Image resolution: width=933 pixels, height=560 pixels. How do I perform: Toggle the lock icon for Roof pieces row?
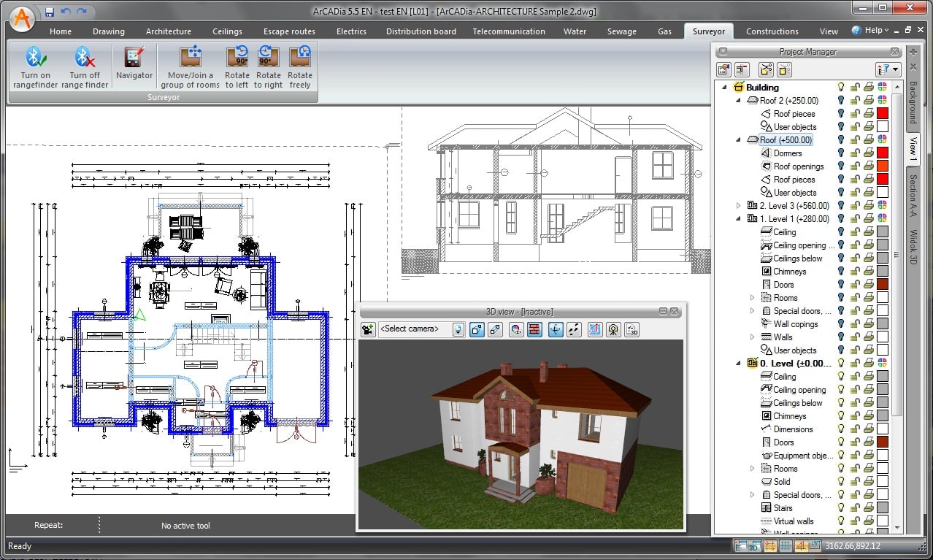pos(854,113)
